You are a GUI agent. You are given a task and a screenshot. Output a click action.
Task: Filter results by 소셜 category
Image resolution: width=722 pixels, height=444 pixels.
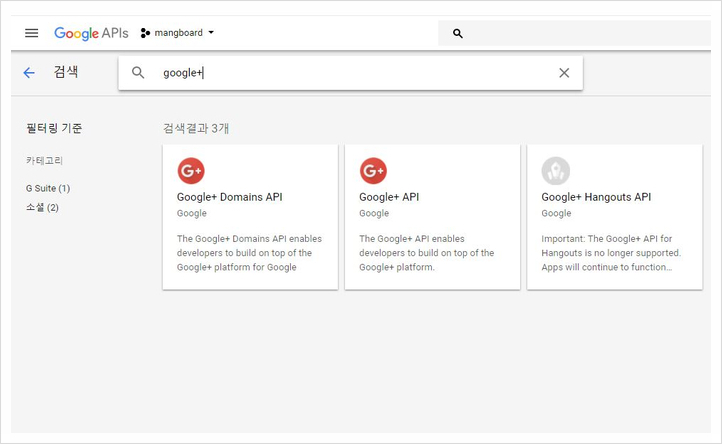pos(42,207)
